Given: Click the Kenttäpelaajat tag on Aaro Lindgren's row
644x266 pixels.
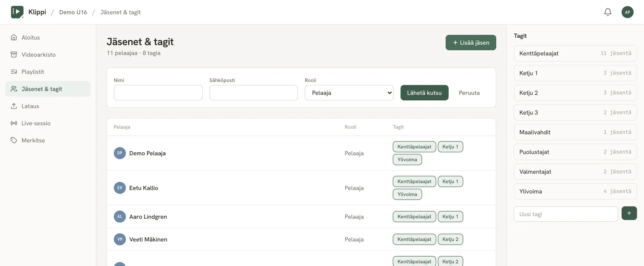Looking at the screenshot, I should tap(414, 217).
